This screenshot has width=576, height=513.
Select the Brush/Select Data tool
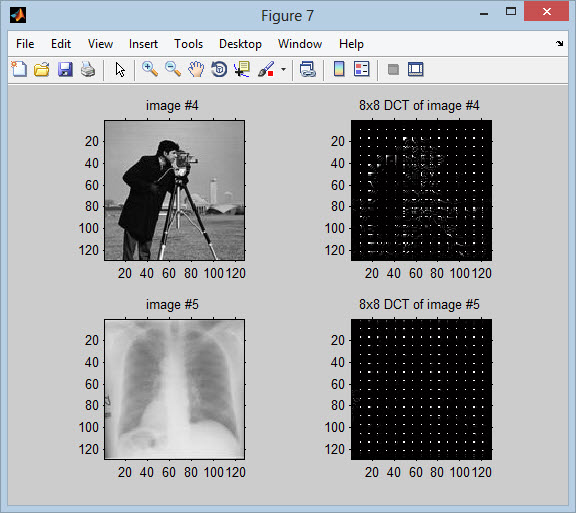(x=266, y=69)
